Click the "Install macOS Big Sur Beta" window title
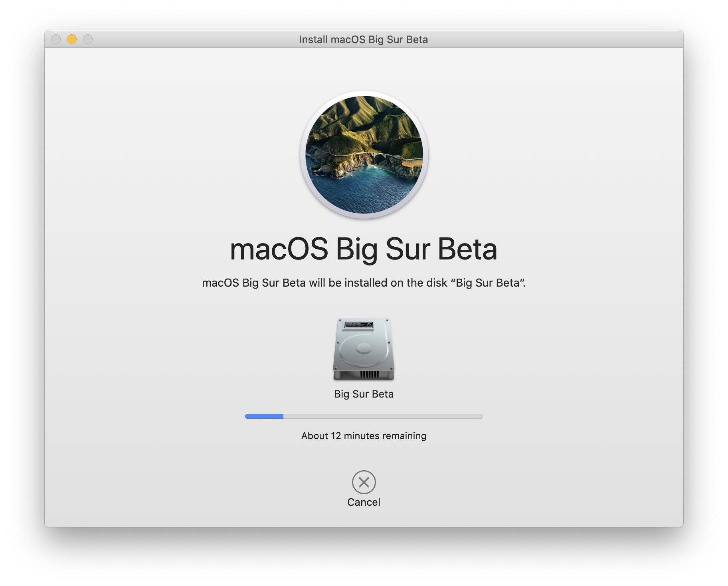 364,40
